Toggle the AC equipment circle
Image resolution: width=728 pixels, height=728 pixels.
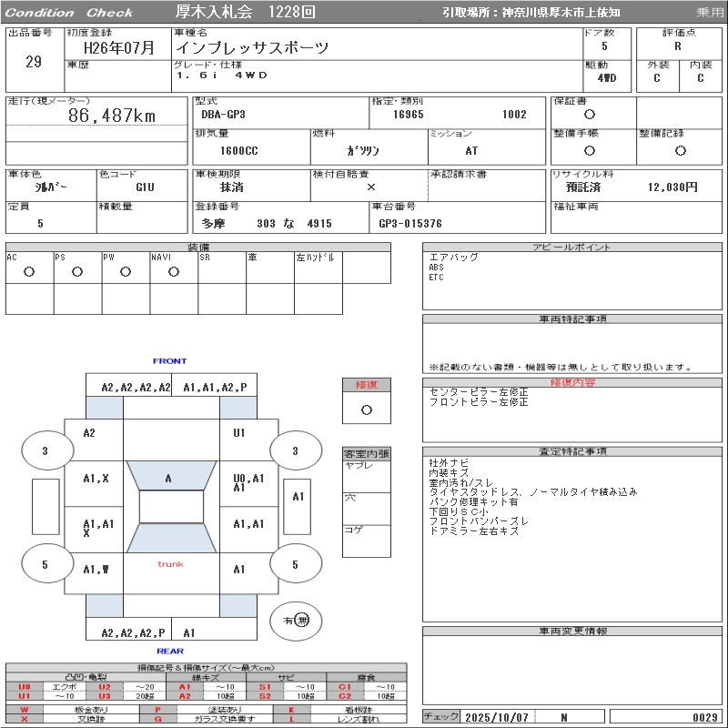[29, 271]
